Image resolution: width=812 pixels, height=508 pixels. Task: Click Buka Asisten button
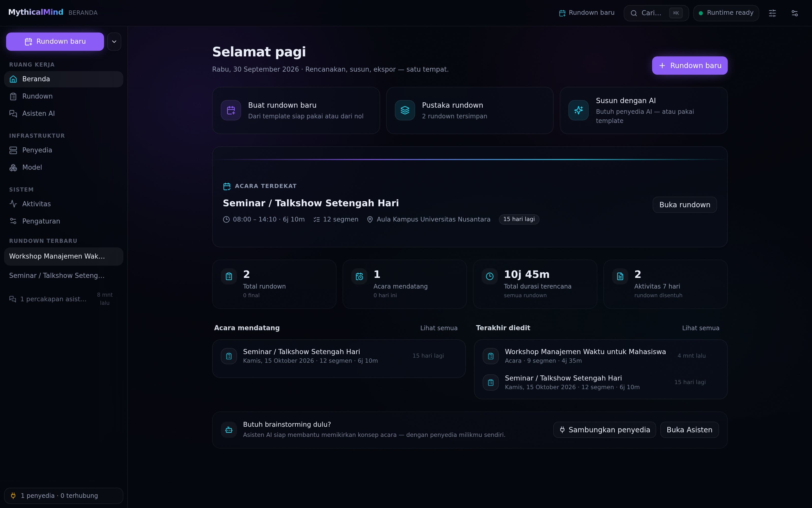689,430
